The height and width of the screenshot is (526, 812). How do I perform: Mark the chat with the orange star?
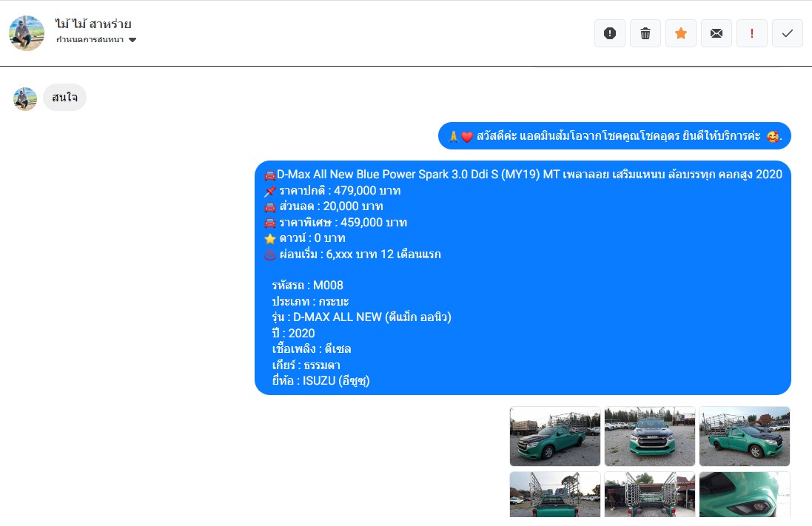(681, 33)
